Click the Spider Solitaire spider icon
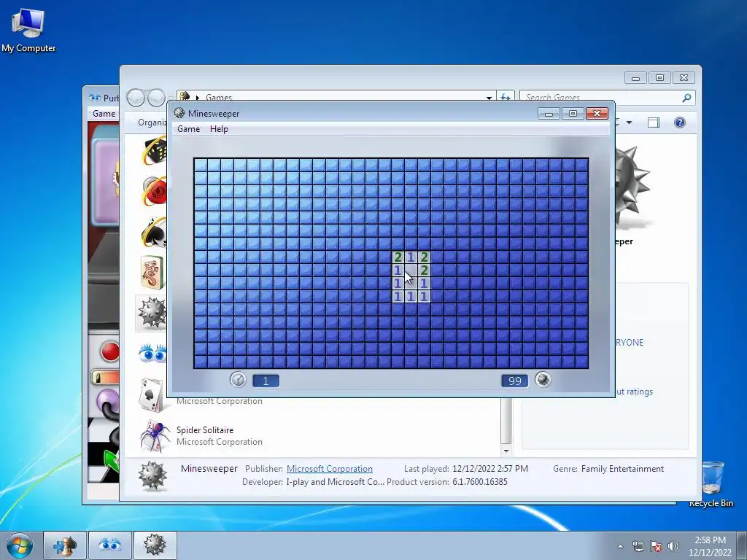This screenshot has width=747, height=560. tap(155, 436)
